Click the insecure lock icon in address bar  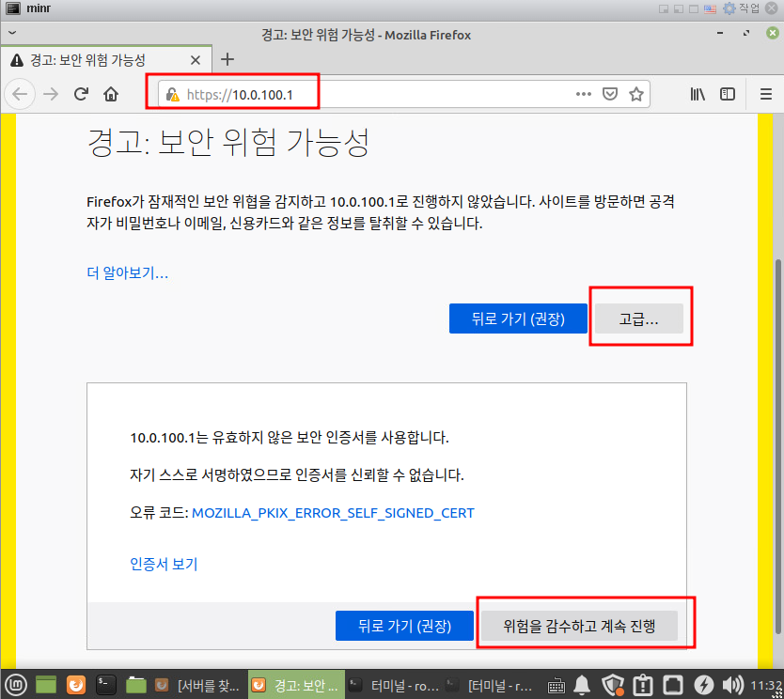coord(173,95)
